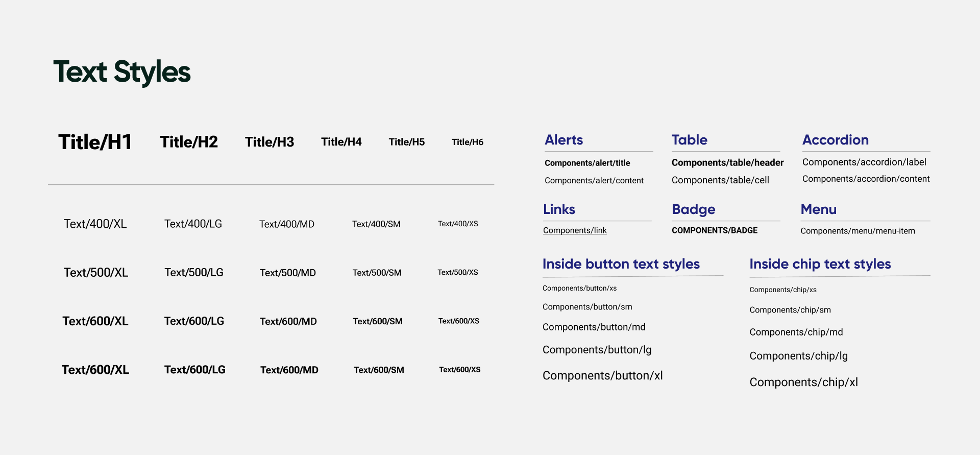This screenshot has width=980, height=455.
Task: Click the Components/link underlined link
Action: point(575,230)
